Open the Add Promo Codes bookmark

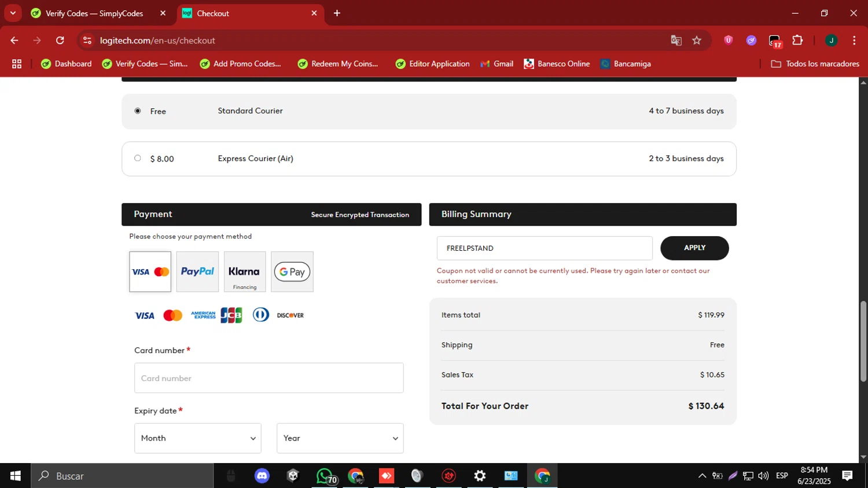(x=240, y=64)
